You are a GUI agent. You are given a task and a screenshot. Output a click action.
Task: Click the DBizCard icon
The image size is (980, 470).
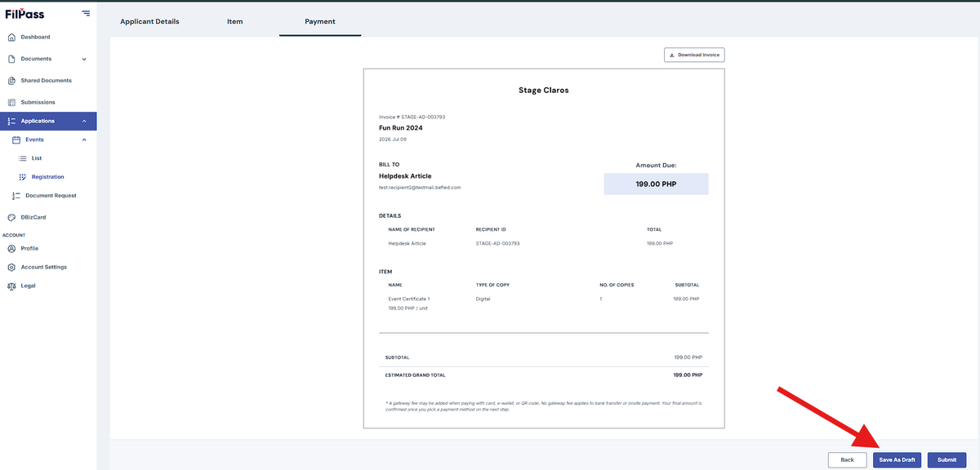click(x=11, y=218)
